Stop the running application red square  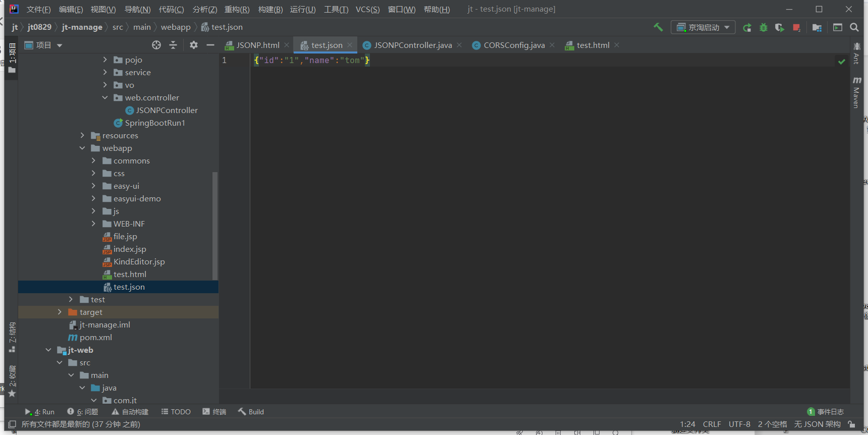796,28
